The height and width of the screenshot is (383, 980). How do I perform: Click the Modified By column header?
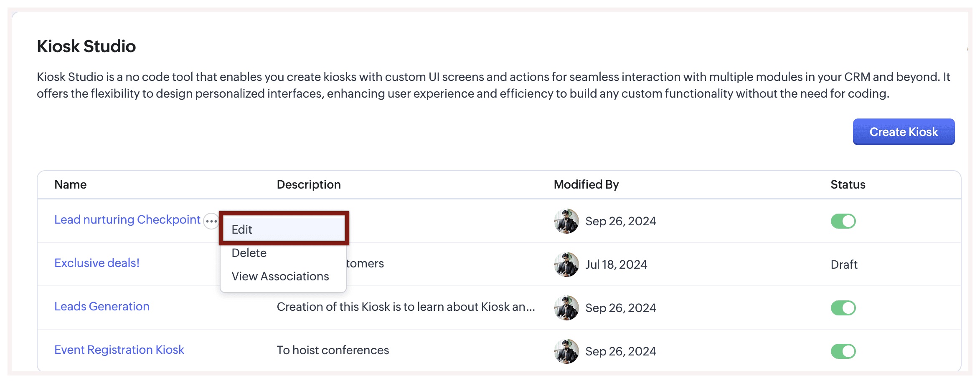[586, 185]
